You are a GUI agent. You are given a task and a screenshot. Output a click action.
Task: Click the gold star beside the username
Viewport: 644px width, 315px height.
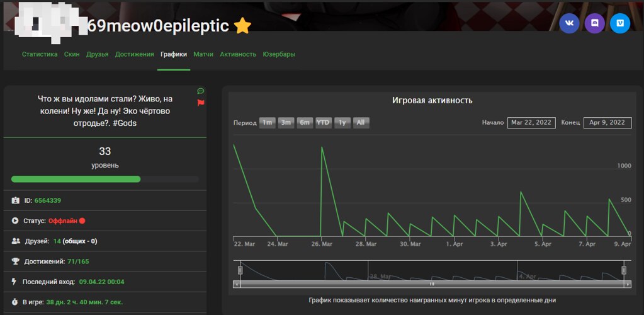click(x=242, y=25)
